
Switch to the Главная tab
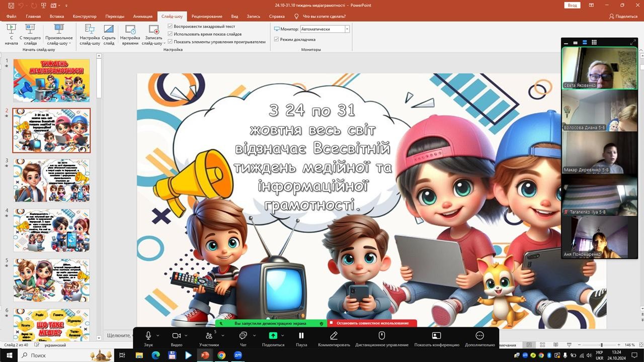(x=33, y=16)
